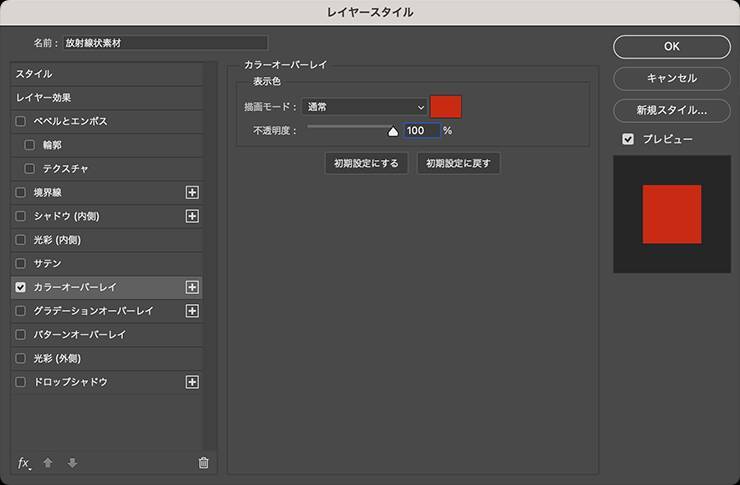Click the move effect up arrow
Screen dimensions: 740x485
(x=48, y=463)
